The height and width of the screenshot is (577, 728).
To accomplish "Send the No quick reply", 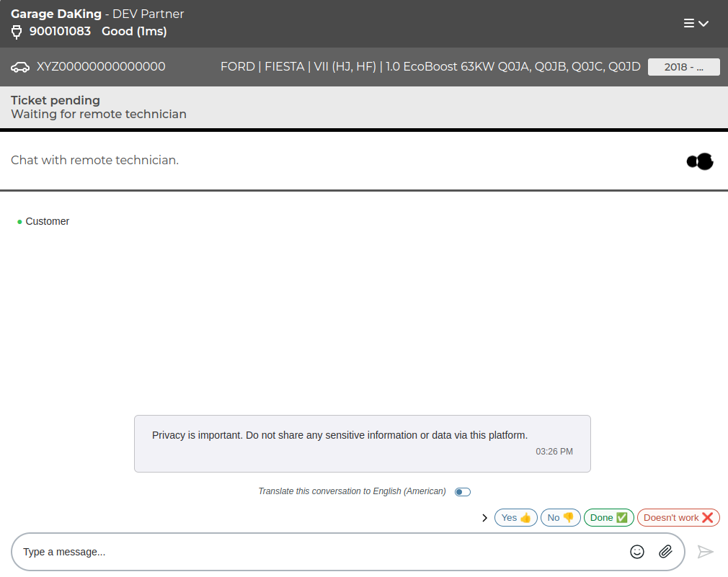I will (560, 517).
